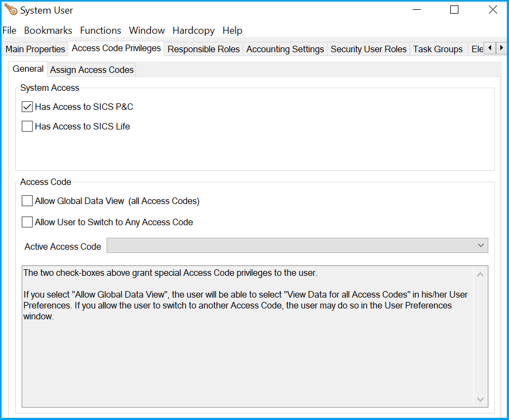Check Allow Global Data View checkbox
This screenshot has width=509, height=420.
tap(27, 201)
